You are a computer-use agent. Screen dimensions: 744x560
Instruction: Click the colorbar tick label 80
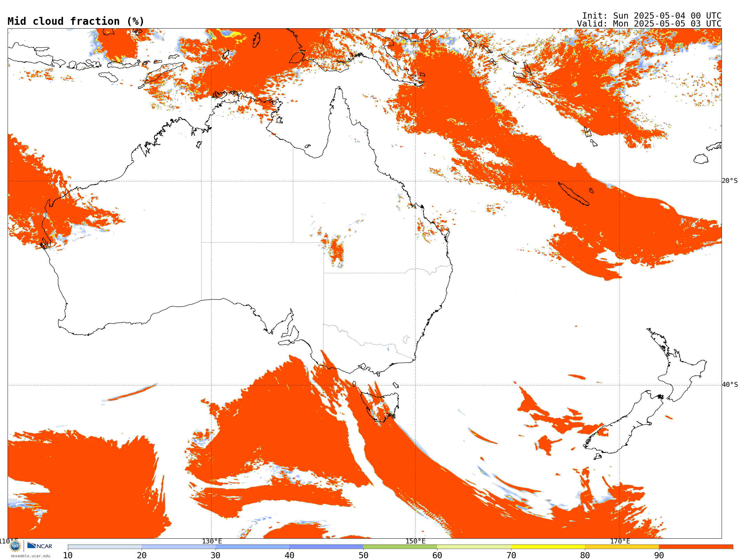point(585,555)
